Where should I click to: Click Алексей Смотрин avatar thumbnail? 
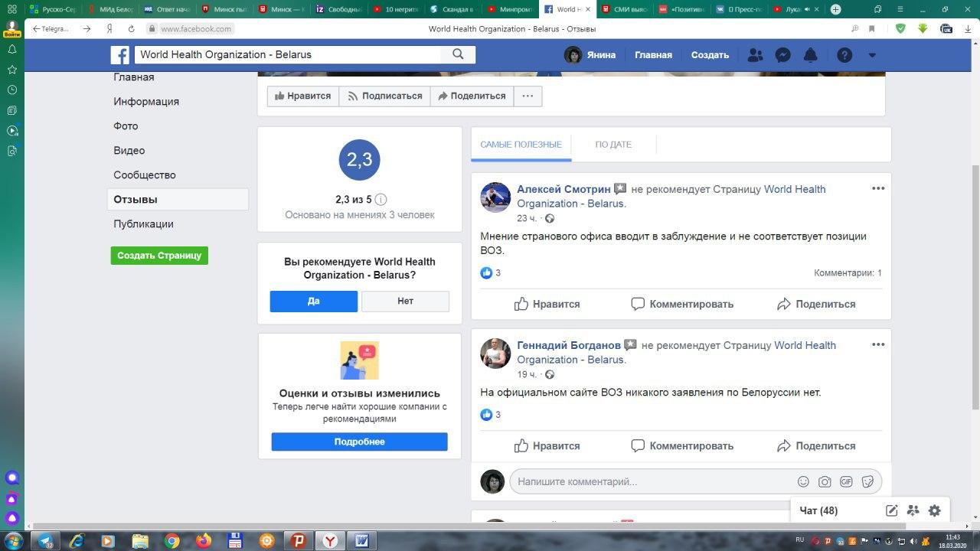(495, 197)
